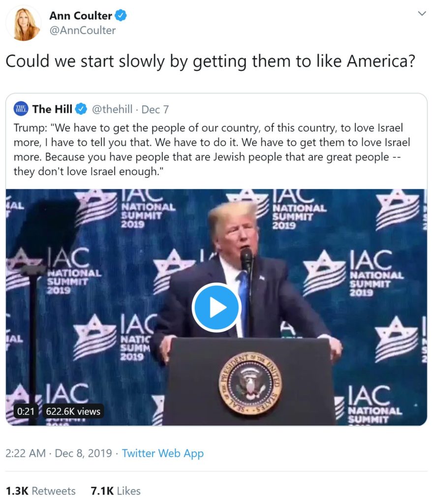Click the main tweet text about America
The width and height of the screenshot is (432, 504).
[x=211, y=61]
